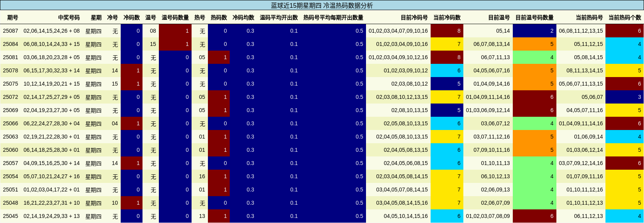Click winning numbers 16,21,22,23,27,31 + 10

(51, 203)
